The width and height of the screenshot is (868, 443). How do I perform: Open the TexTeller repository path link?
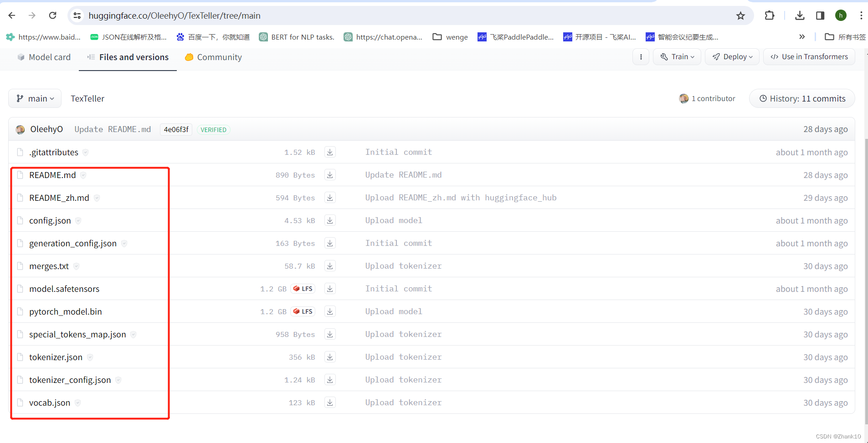coord(87,98)
